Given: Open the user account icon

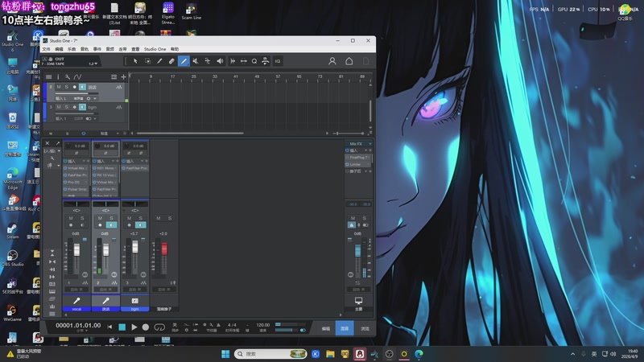Looking at the screenshot, I should [332, 61].
